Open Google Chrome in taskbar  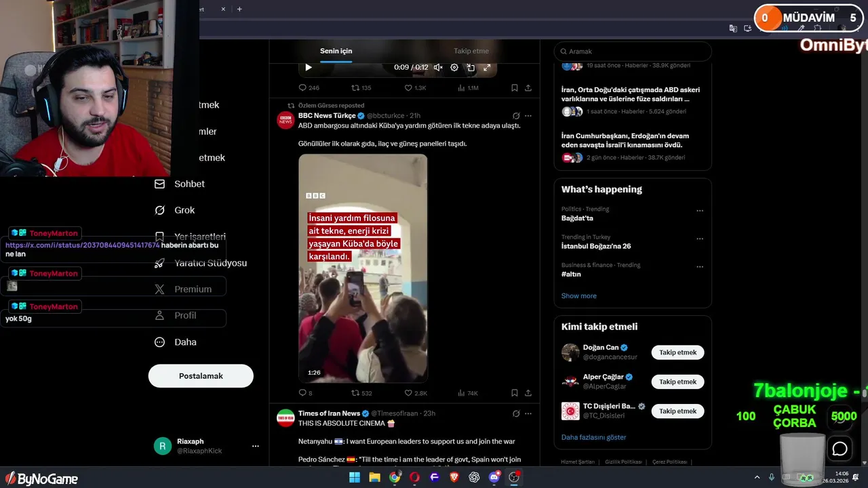click(x=395, y=477)
